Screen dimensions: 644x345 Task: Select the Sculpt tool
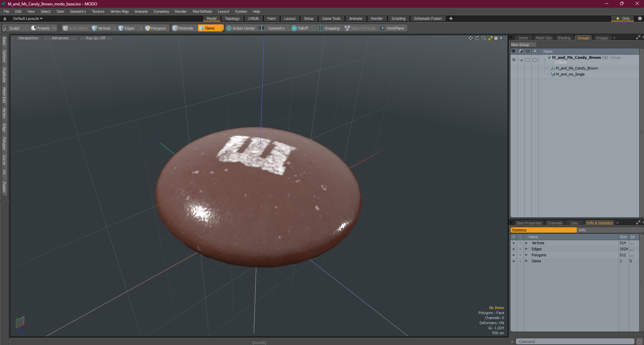click(x=15, y=28)
